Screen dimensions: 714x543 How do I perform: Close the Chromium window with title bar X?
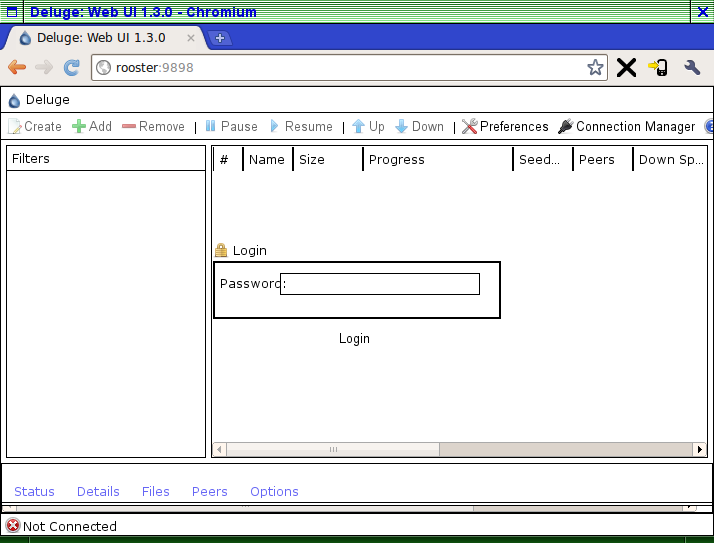click(703, 12)
